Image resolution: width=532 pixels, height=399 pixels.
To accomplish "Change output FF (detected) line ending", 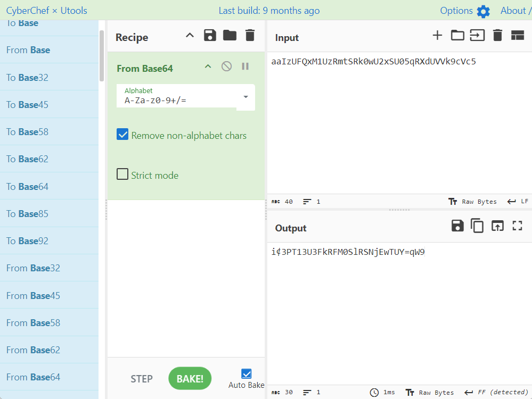I will tap(496, 392).
